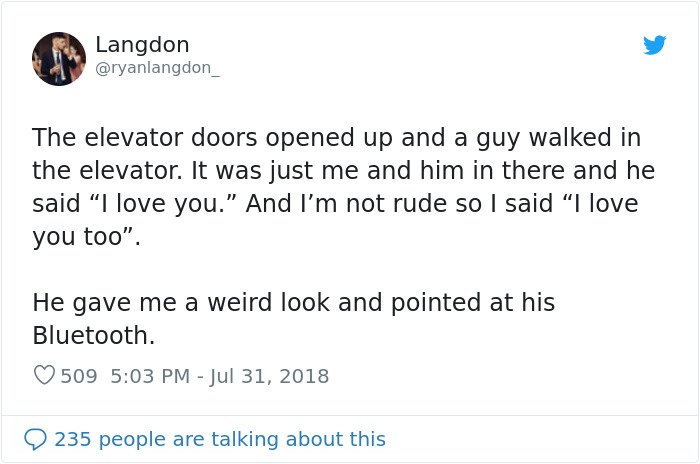Open the 5:03 PM timestamp link
Viewport: 700px width, 464px height.
[x=150, y=376]
